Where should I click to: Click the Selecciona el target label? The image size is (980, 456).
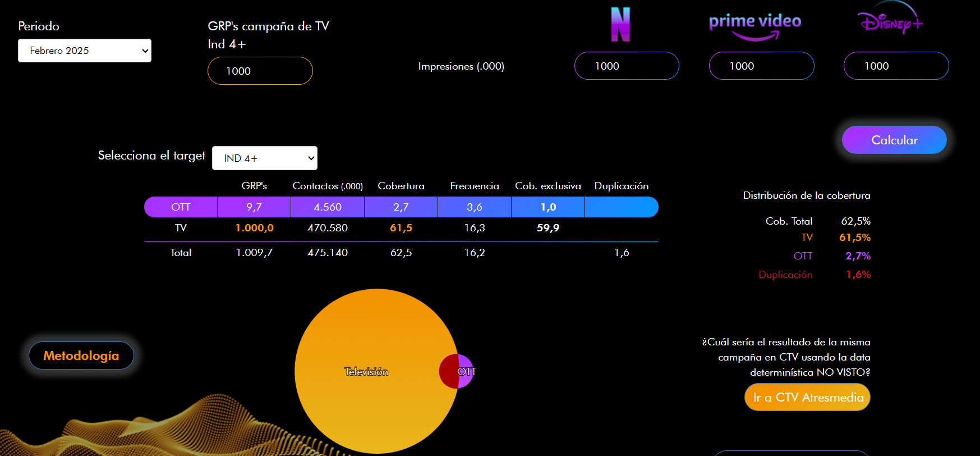(x=151, y=156)
